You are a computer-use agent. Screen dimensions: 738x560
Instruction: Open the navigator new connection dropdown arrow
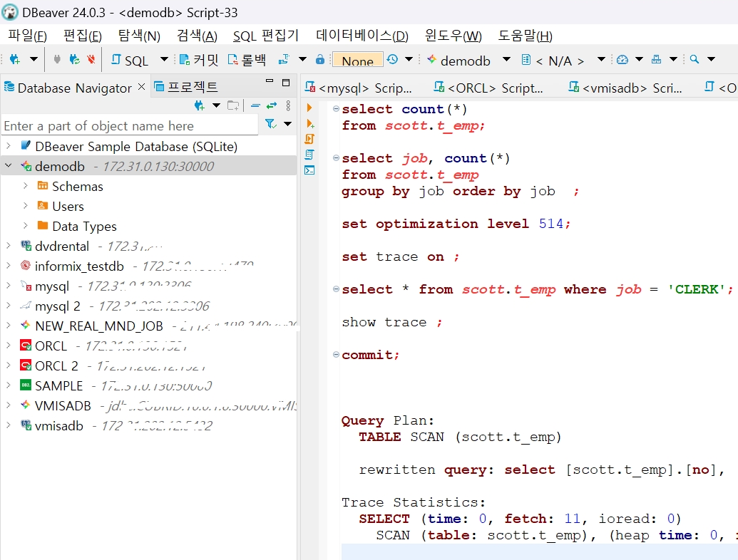[216, 105]
